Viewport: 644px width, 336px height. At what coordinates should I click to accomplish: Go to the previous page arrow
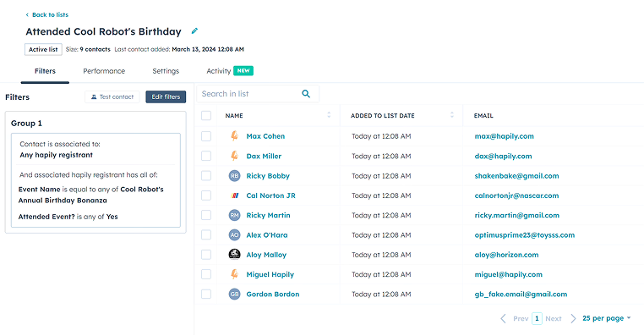(x=503, y=318)
